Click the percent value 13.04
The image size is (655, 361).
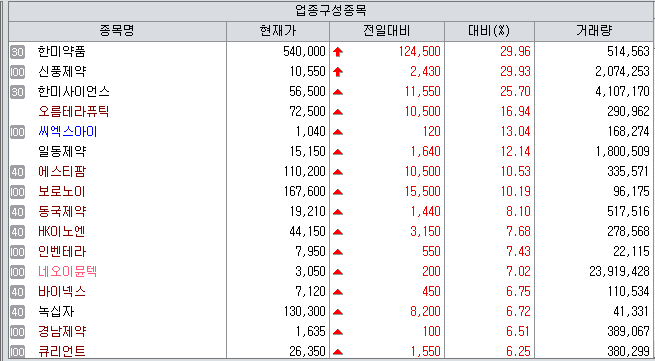click(515, 132)
